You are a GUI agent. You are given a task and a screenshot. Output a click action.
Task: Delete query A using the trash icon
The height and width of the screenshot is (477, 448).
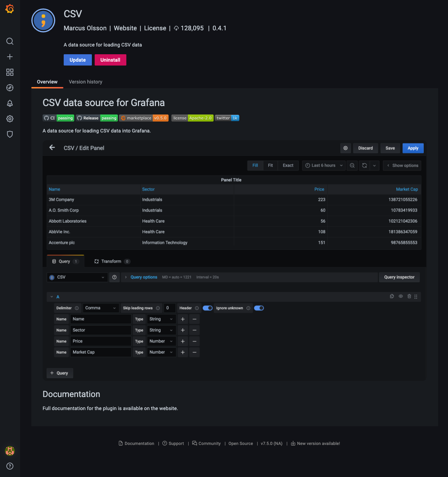pos(409,296)
